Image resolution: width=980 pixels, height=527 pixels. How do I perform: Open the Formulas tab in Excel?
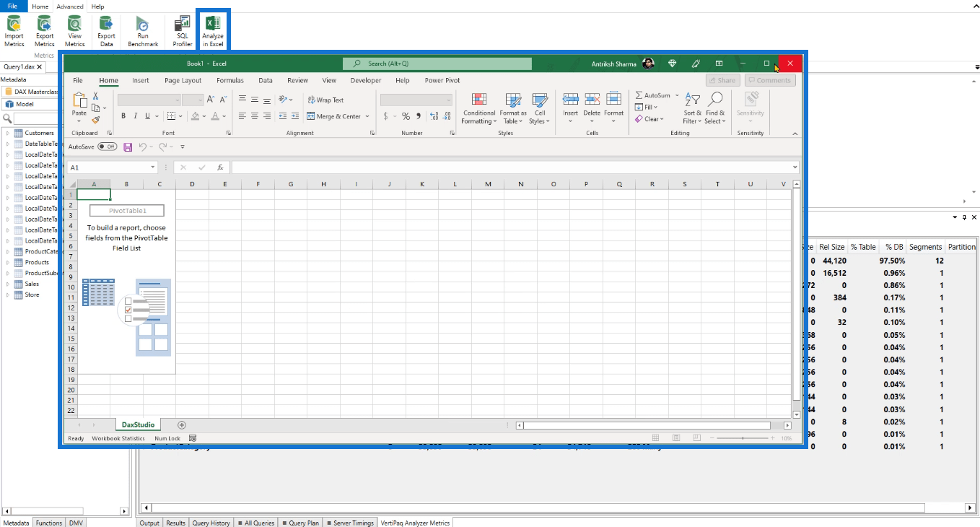(230, 81)
